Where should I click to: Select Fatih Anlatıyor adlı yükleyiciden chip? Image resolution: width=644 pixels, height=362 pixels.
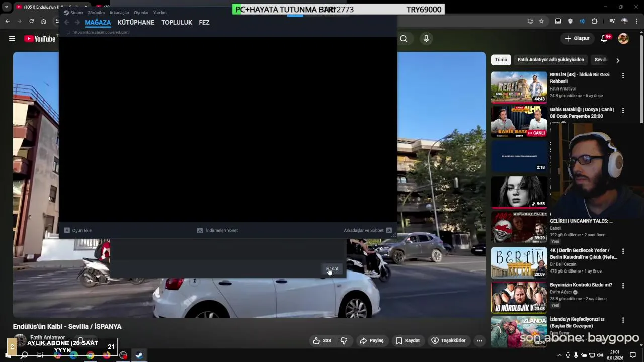(551, 60)
